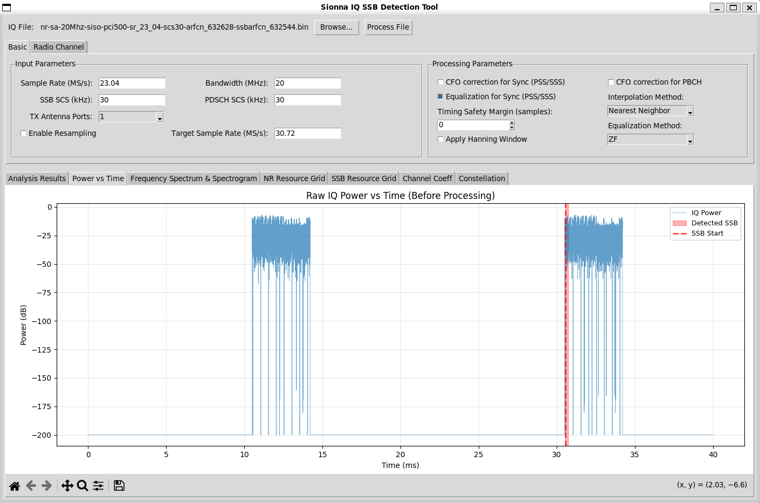Click the back arrow in plot toolbar
This screenshot has height=503, width=760.
click(31, 486)
